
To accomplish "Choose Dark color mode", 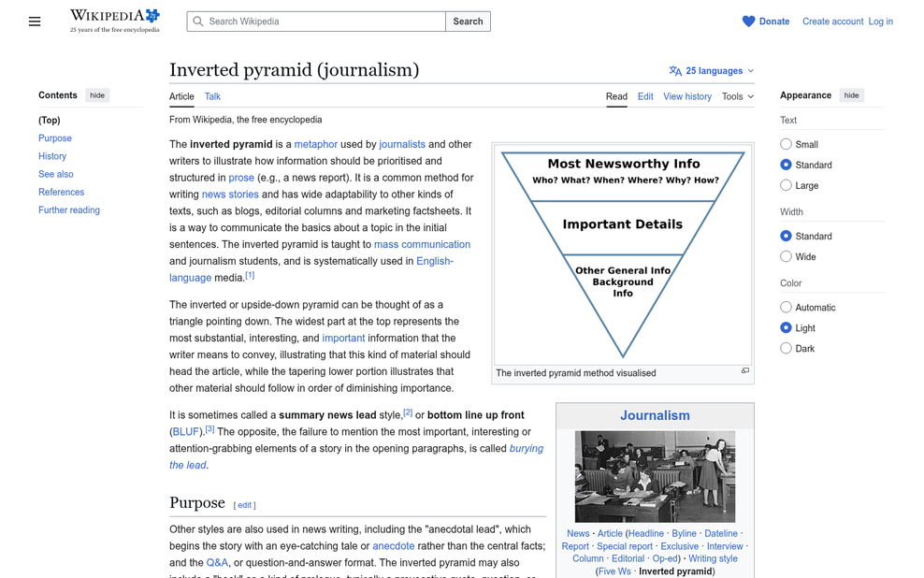I will point(786,349).
